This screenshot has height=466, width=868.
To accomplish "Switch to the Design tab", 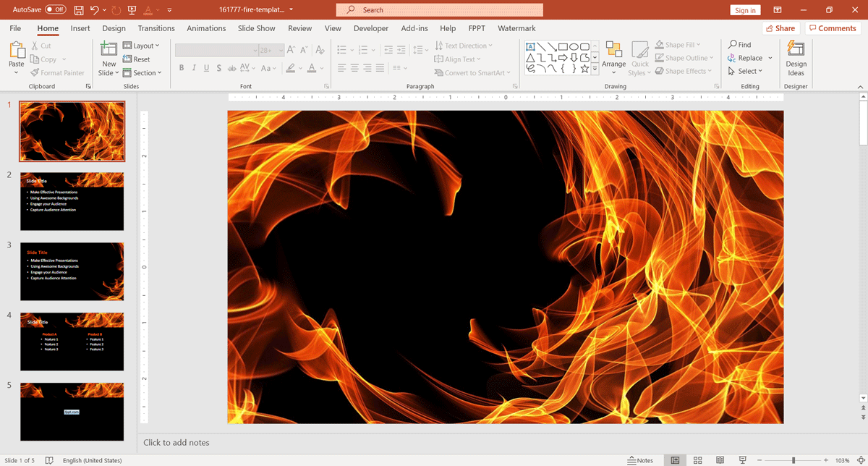I will point(114,28).
